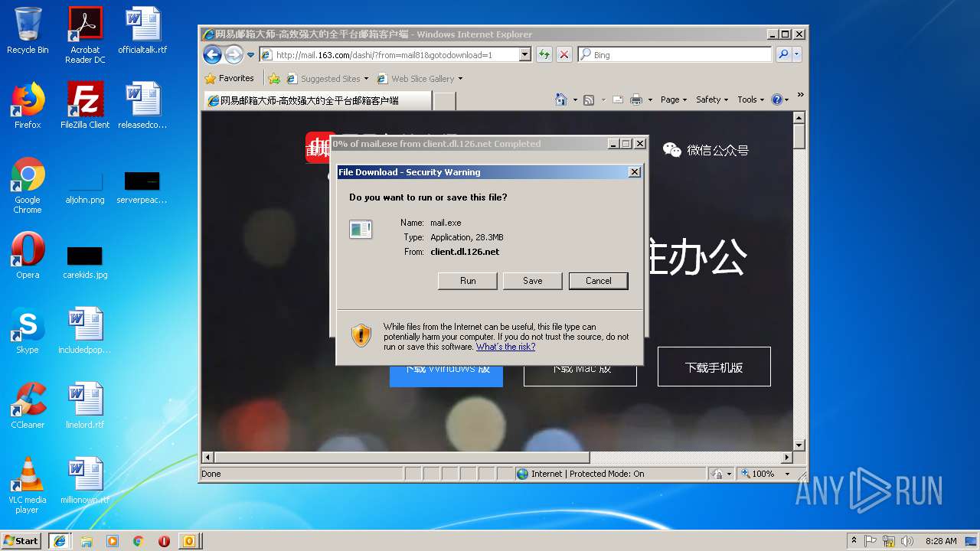
Task: Expand Web Slice Gallery dropdown
Action: [459, 78]
